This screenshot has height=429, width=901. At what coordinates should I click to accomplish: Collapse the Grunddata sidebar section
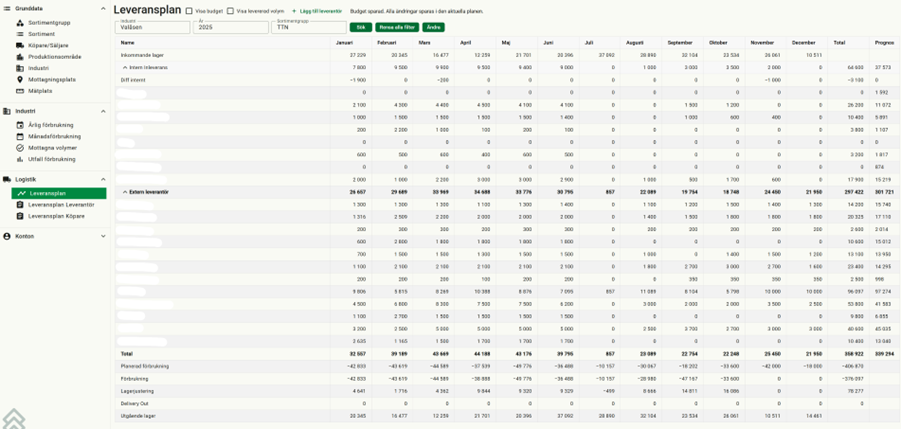[x=103, y=8]
